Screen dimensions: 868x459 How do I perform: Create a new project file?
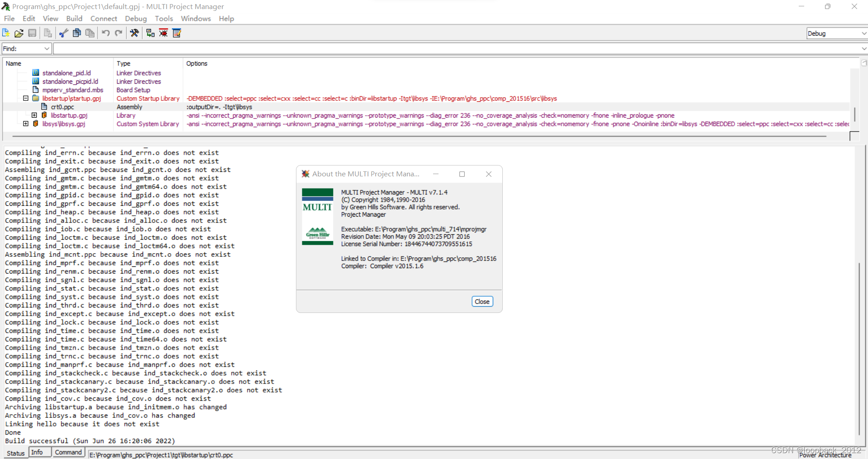[x=6, y=33]
